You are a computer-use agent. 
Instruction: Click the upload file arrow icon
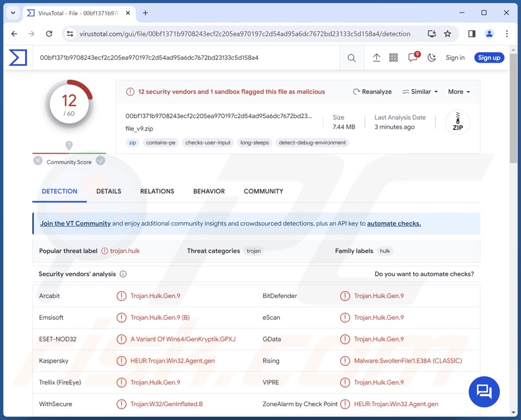[x=376, y=58]
